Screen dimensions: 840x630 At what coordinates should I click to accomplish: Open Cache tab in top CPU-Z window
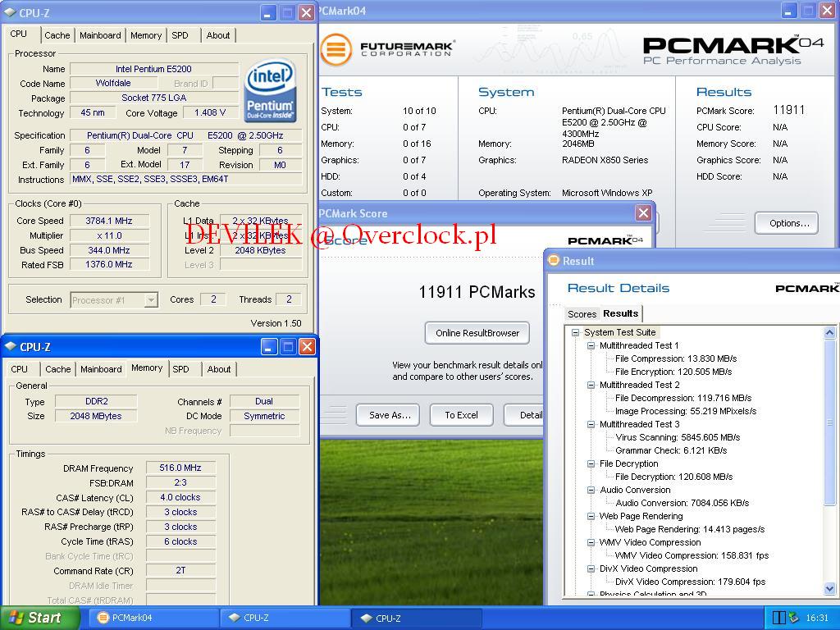pyautogui.click(x=57, y=35)
